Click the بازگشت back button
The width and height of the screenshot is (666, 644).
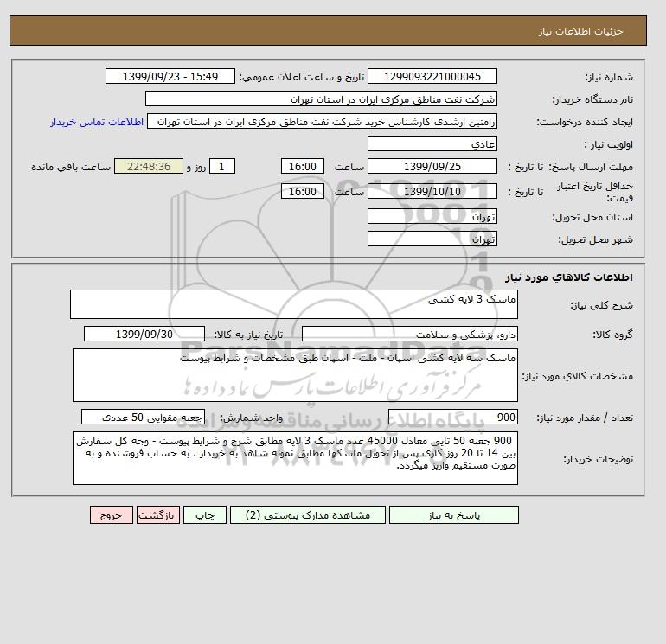pos(158,515)
